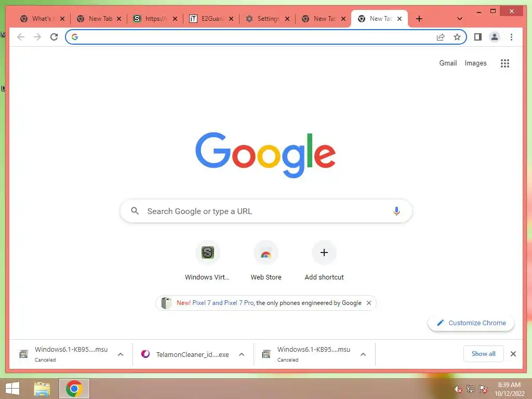This screenshot has width=532, height=399.
Task: Dismiss the Pixel 7 promo banner
Action: pyautogui.click(x=369, y=303)
